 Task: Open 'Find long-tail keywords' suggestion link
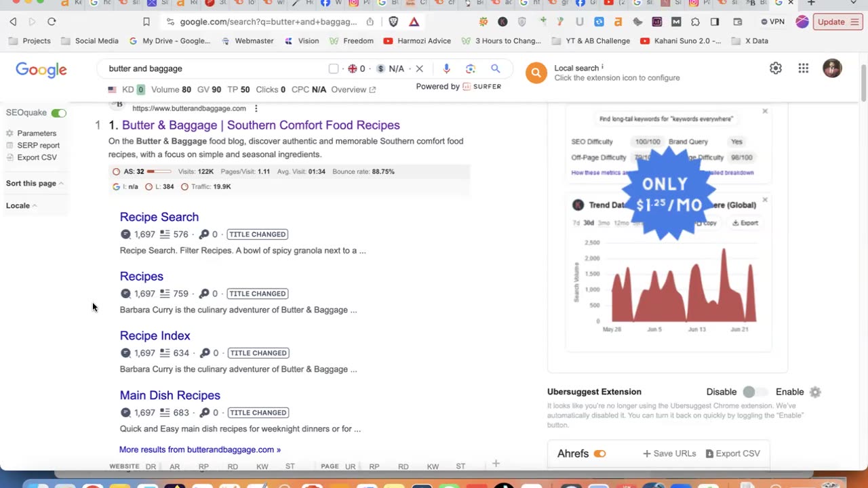(x=666, y=119)
